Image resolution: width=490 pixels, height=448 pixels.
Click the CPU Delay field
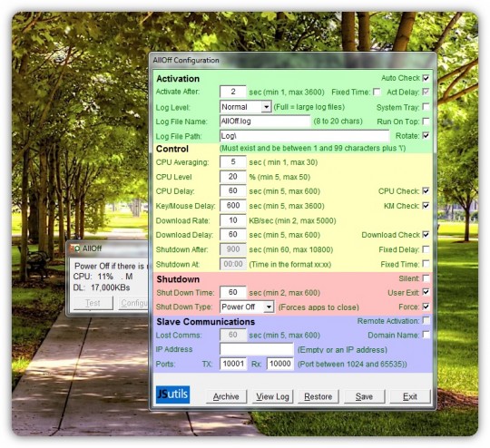tap(233, 190)
